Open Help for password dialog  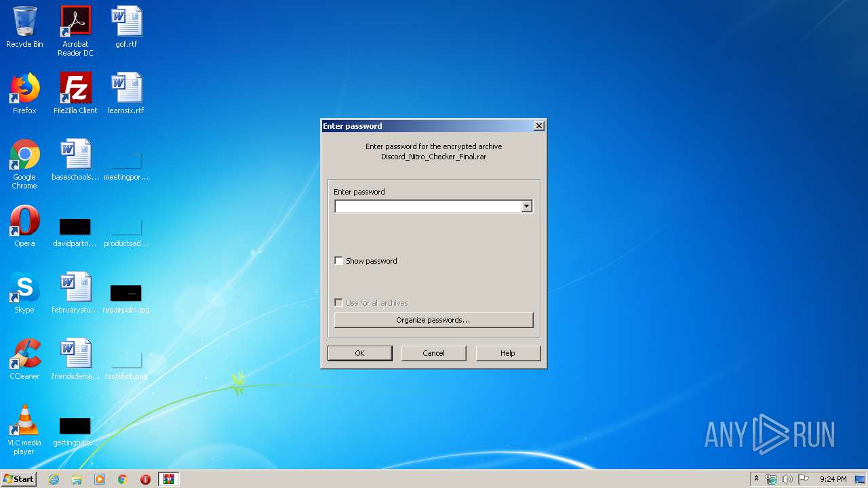pos(508,353)
